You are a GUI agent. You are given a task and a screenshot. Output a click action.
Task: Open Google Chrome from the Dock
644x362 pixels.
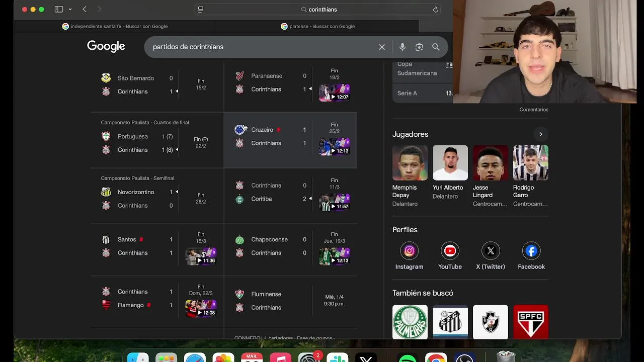[436, 357]
